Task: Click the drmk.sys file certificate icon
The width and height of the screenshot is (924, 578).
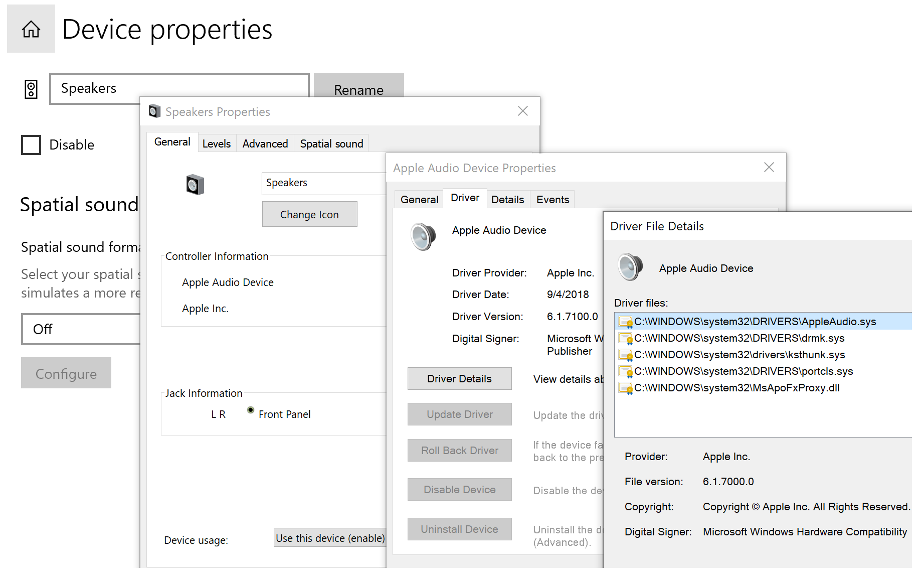Action: pyautogui.click(x=625, y=338)
